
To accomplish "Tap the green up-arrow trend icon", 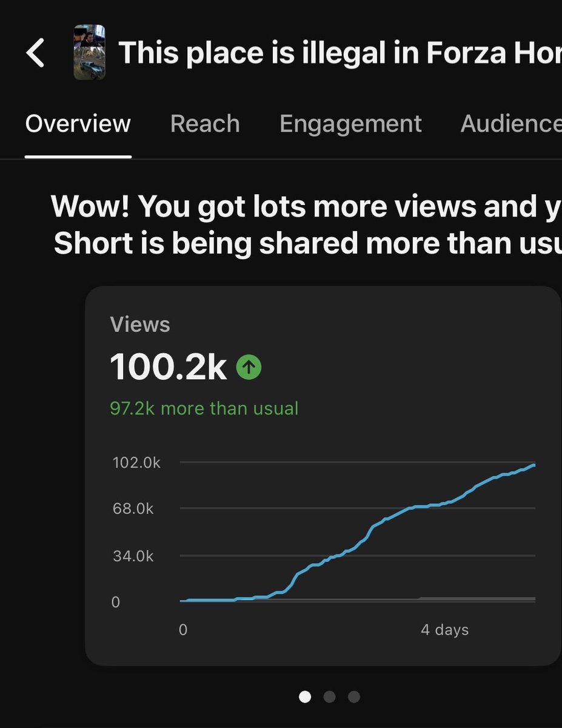I will [249, 367].
